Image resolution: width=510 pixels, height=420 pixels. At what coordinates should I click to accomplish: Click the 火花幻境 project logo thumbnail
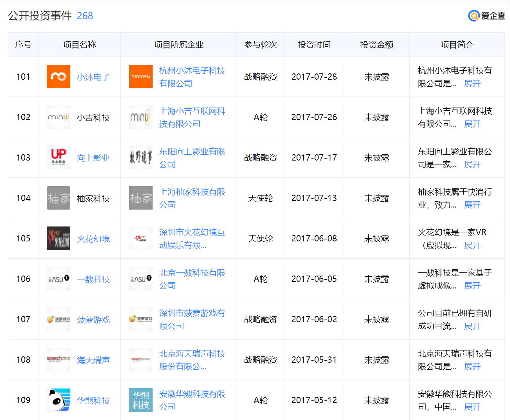(58, 238)
